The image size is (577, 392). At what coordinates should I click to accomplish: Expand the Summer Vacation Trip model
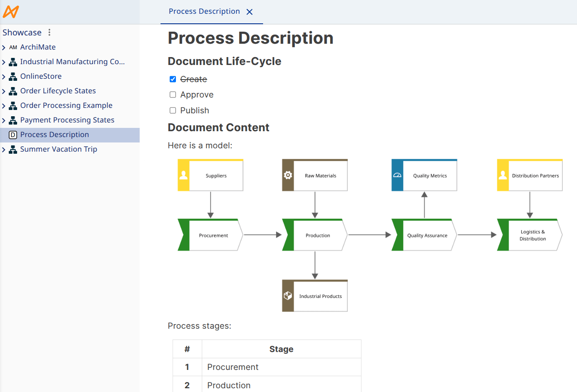4,149
